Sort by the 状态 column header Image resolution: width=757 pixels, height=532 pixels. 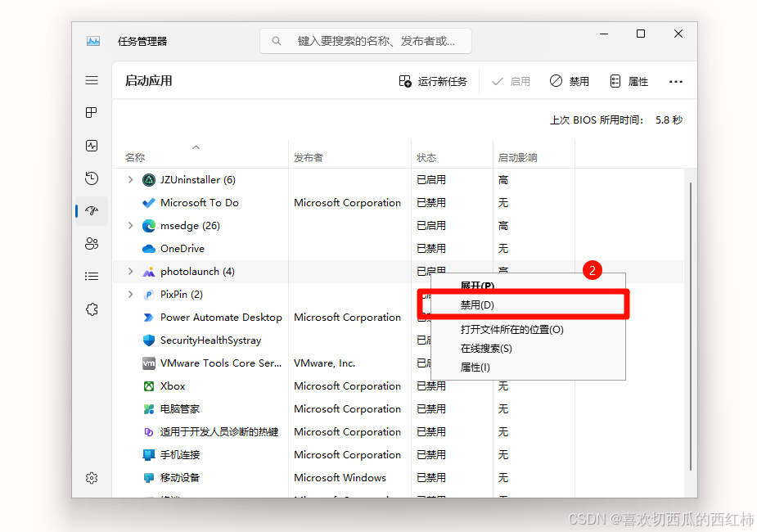(426, 157)
